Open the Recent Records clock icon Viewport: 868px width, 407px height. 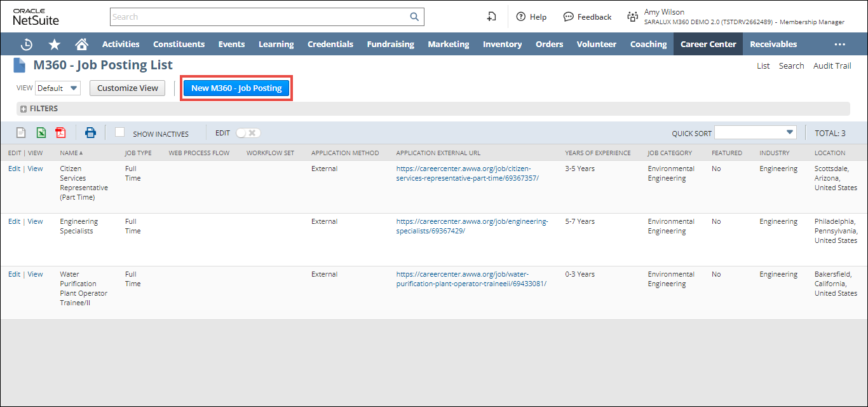coord(27,45)
